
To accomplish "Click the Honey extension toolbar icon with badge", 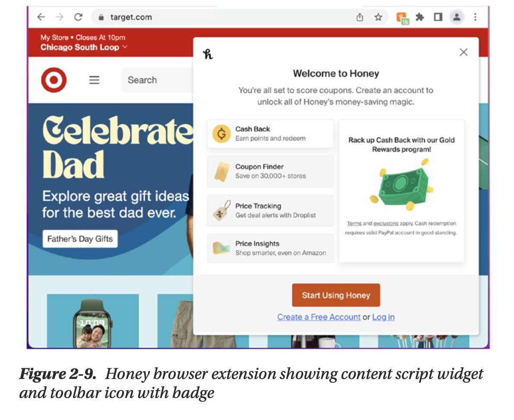I will 402,18.
